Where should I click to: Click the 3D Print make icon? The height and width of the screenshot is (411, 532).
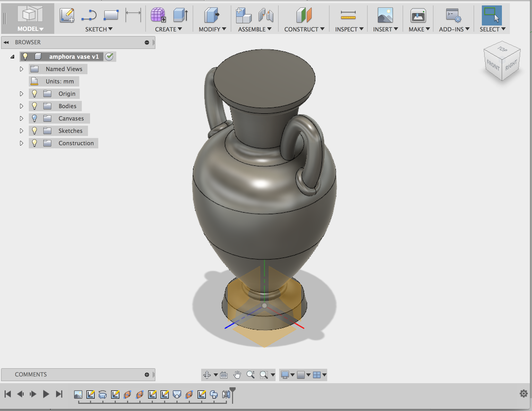[418, 16]
